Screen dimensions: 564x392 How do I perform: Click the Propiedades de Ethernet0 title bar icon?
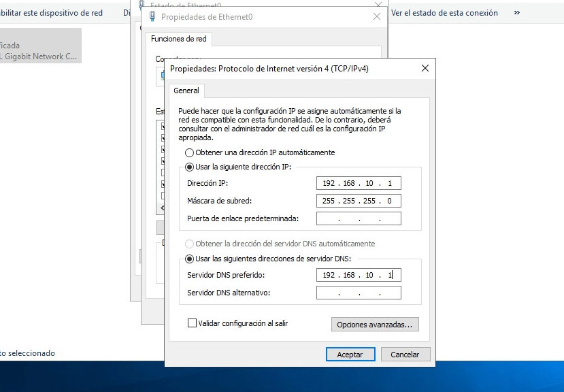(x=152, y=17)
